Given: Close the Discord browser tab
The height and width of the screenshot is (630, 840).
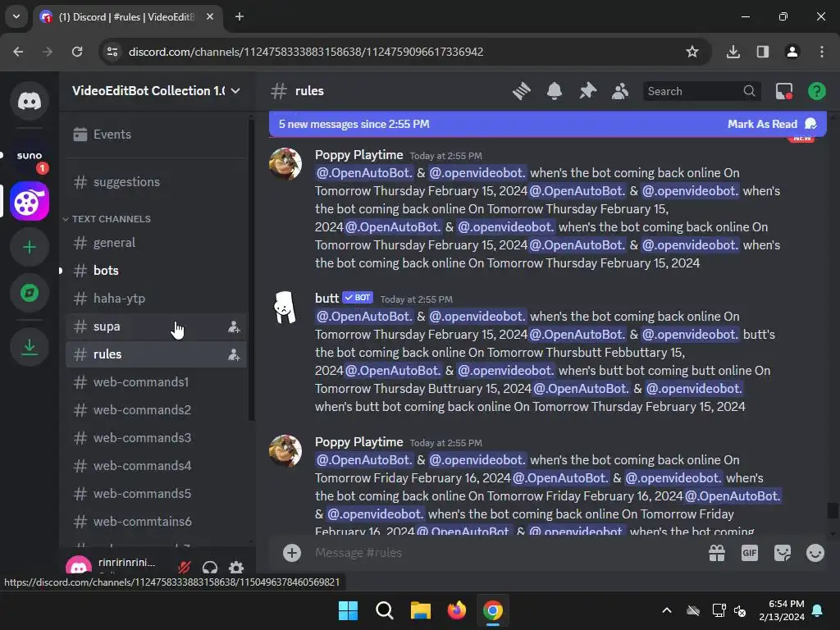Looking at the screenshot, I should [210, 16].
